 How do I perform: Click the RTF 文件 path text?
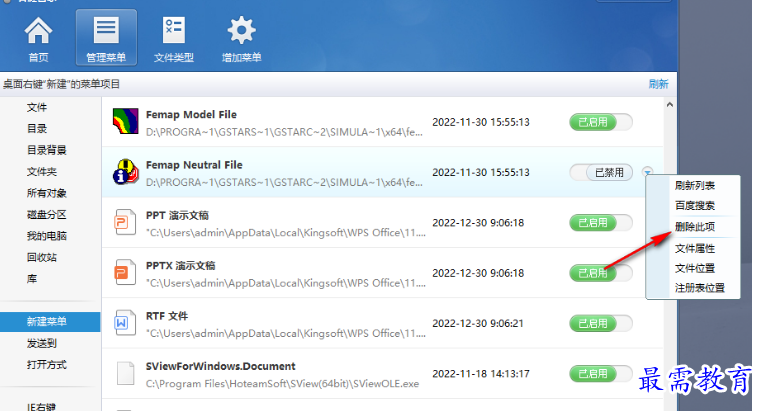pyautogui.click(x=285, y=333)
